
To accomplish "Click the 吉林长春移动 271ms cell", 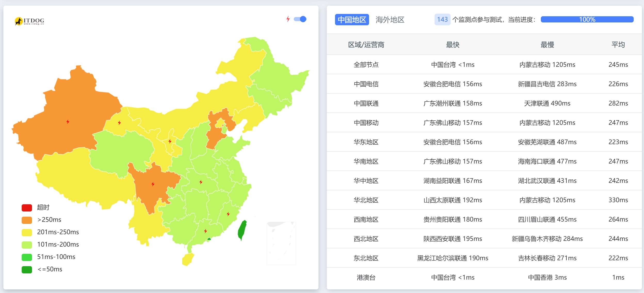I will point(547,258).
